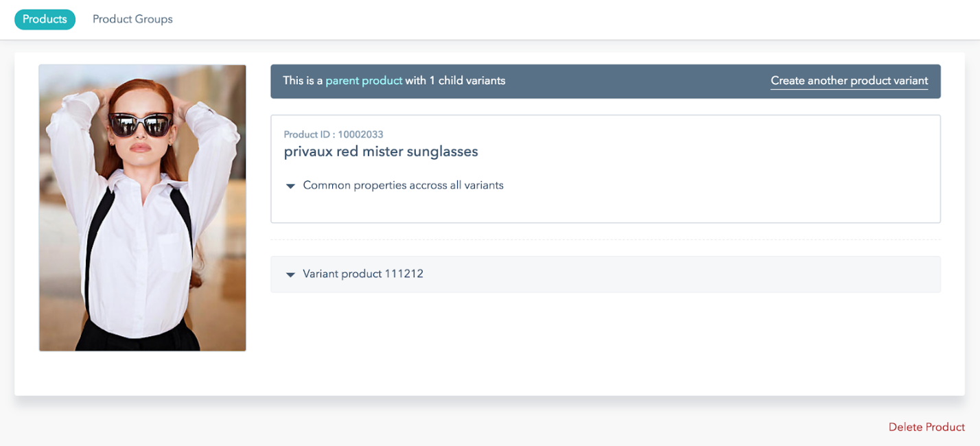This screenshot has height=446, width=980.
Task: Collapse the Common properties caret arrow
Action: 290,186
